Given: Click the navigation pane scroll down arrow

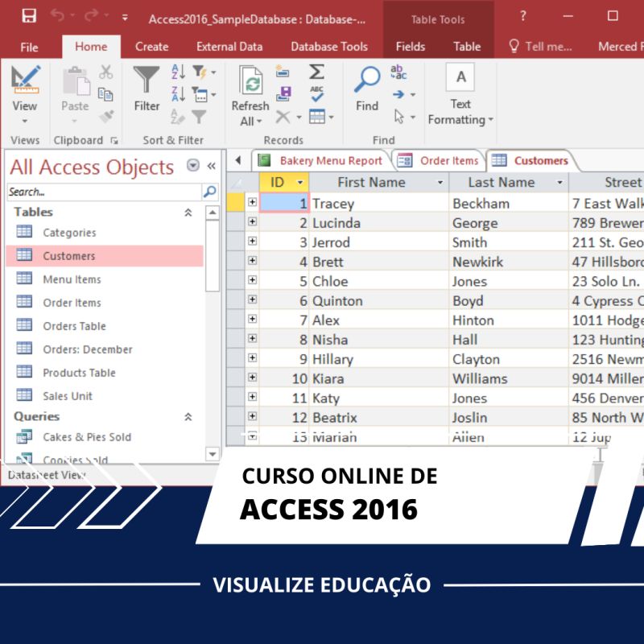Looking at the screenshot, I should (213, 454).
